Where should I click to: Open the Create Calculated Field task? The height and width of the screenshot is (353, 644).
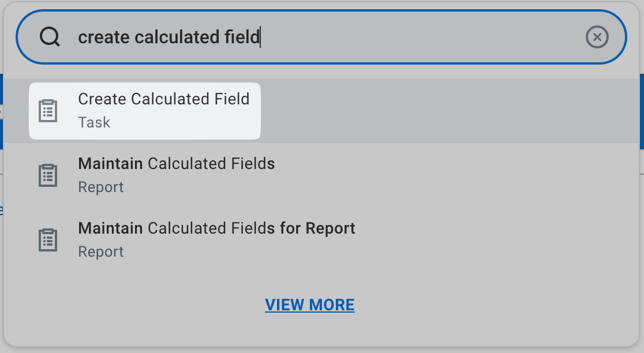click(x=163, y=99)
